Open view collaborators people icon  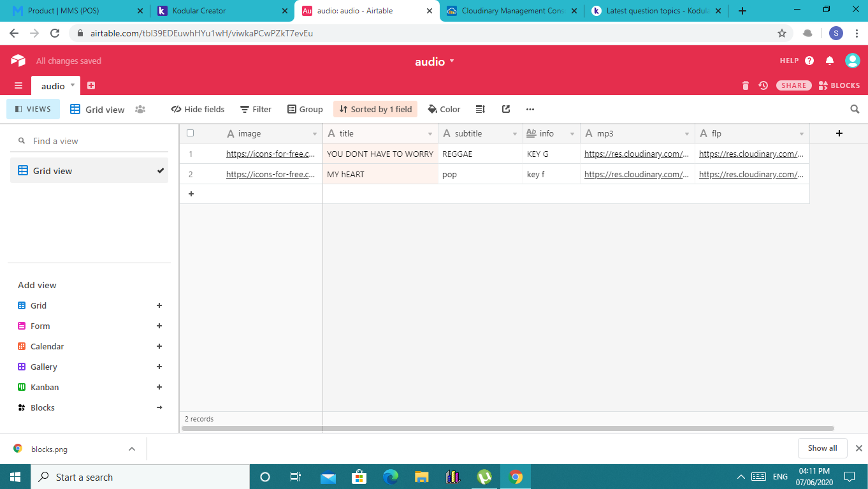[x=140, y=109]
